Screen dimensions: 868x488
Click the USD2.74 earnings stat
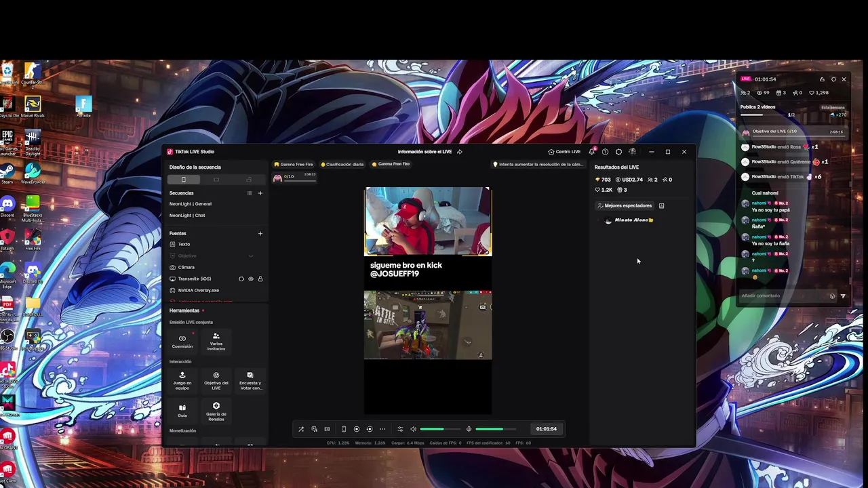(629, 180)
